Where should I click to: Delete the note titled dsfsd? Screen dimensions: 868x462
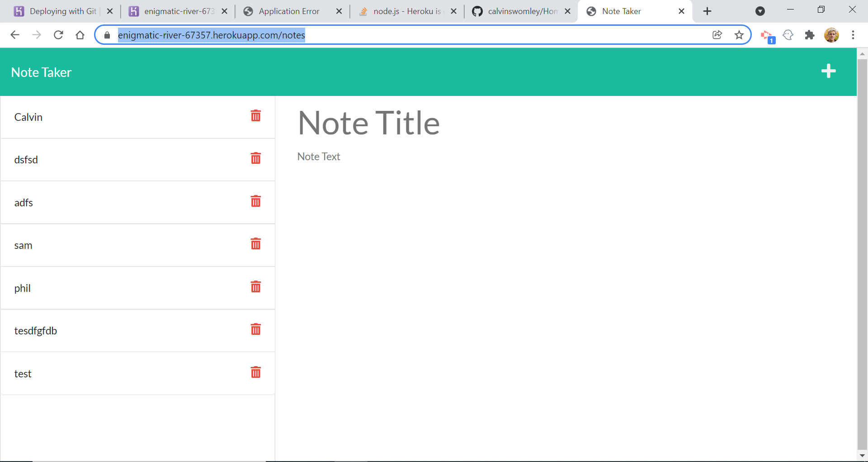256,159
